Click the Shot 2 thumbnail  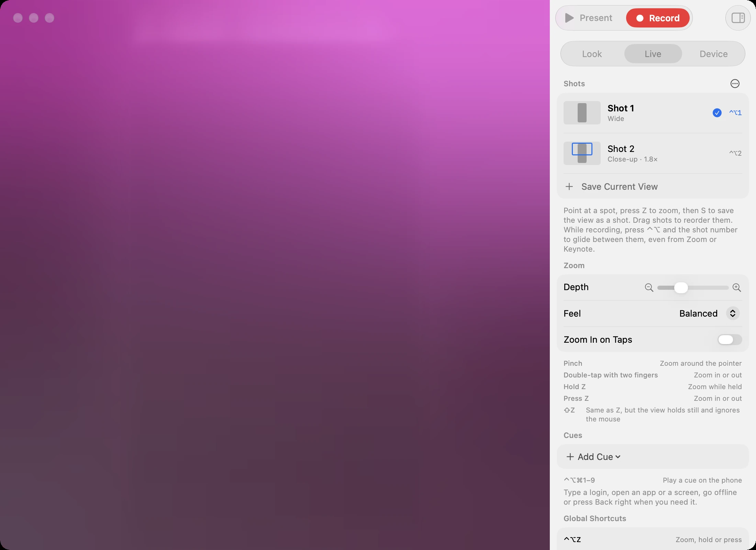(x=582, y=153)
